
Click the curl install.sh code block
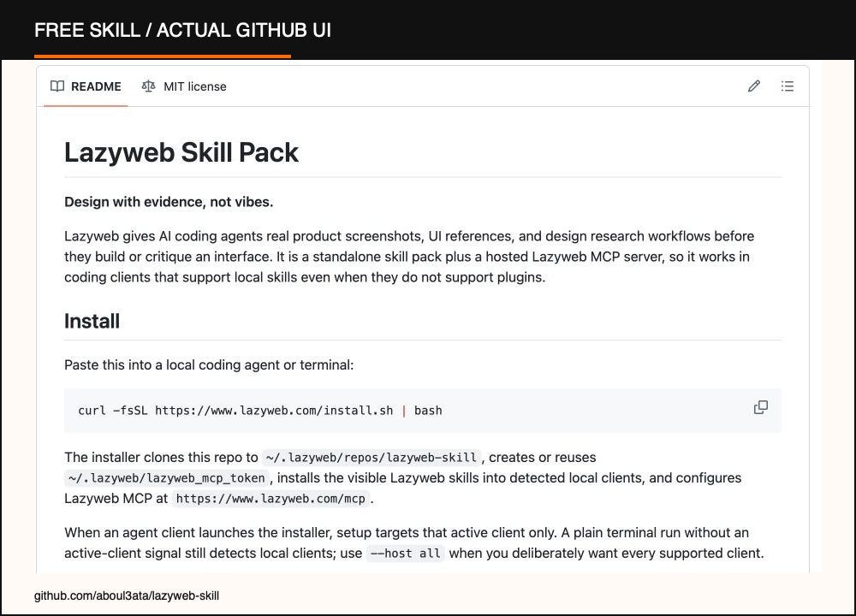click(x=422, y=411)
